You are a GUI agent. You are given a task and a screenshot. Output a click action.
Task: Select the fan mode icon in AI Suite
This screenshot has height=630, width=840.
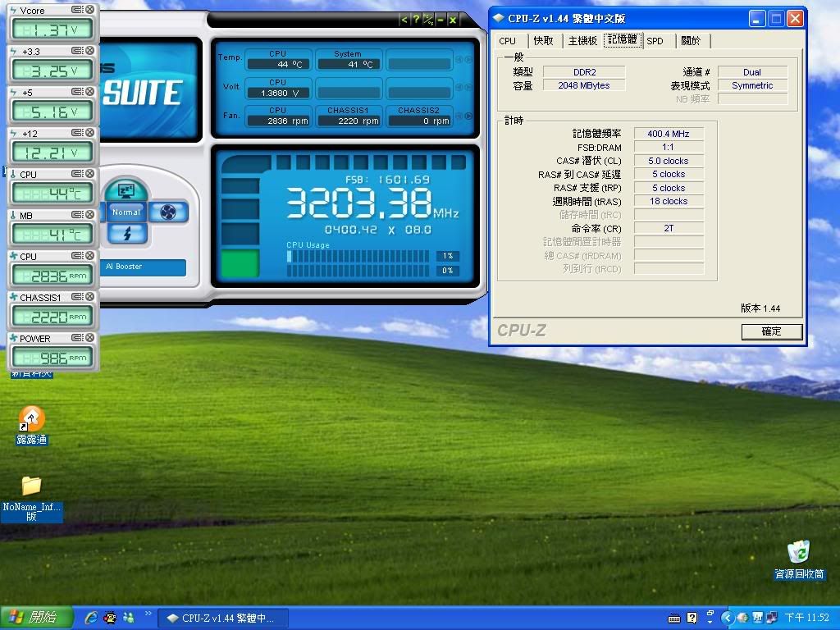[167, 212]
